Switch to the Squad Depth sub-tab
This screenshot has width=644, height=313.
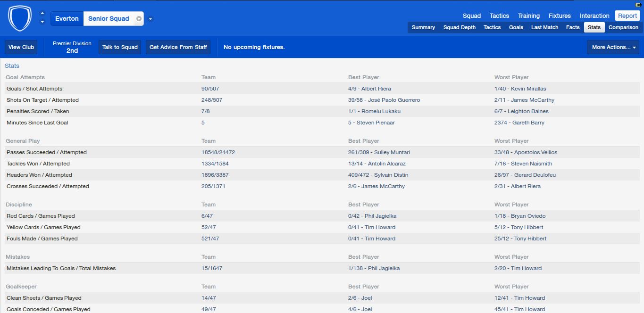pyautogui.click(x=459, y=27)
